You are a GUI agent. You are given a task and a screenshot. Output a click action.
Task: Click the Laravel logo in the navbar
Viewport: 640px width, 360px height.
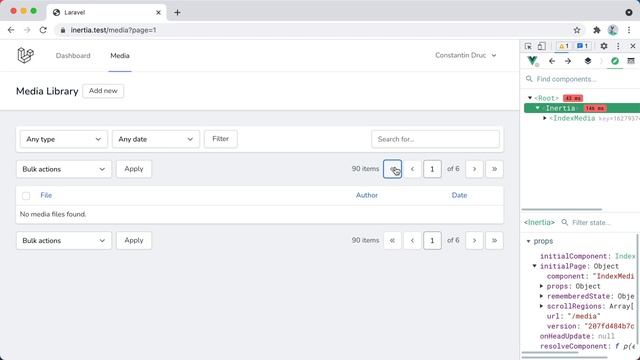pos(25,55)
